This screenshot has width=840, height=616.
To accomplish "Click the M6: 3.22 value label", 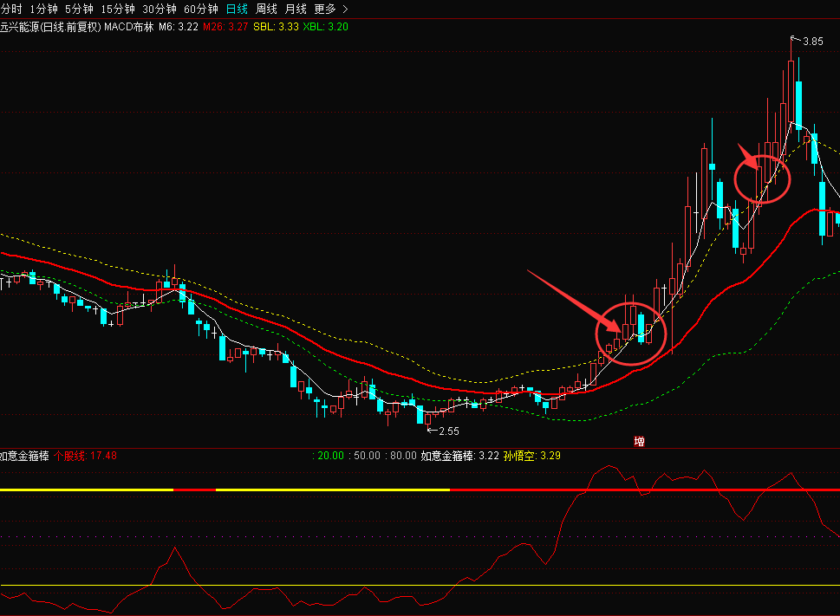I will click(x=179, y=27).
